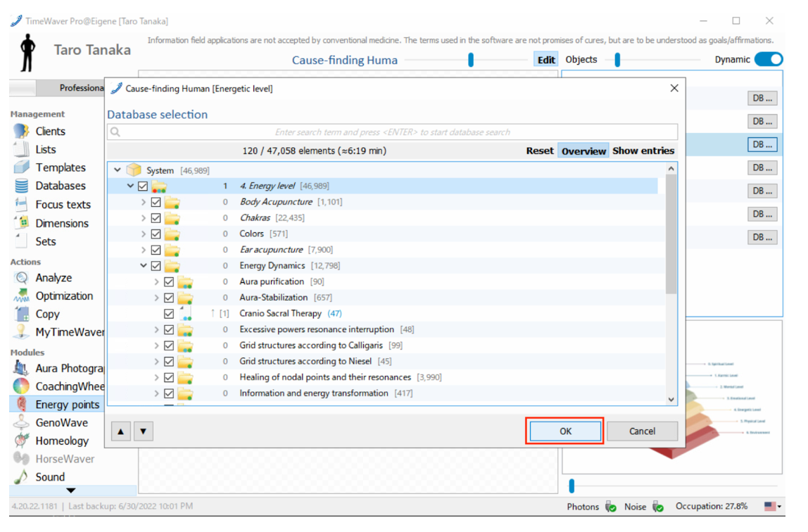Launch the Copy action icon
This screenshot has height=532, width=808.
22,314
